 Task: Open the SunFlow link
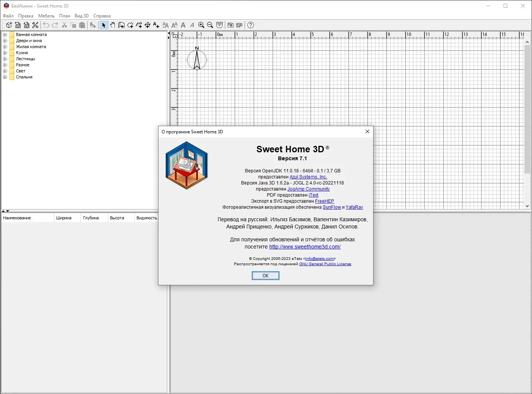pos(332,207)
